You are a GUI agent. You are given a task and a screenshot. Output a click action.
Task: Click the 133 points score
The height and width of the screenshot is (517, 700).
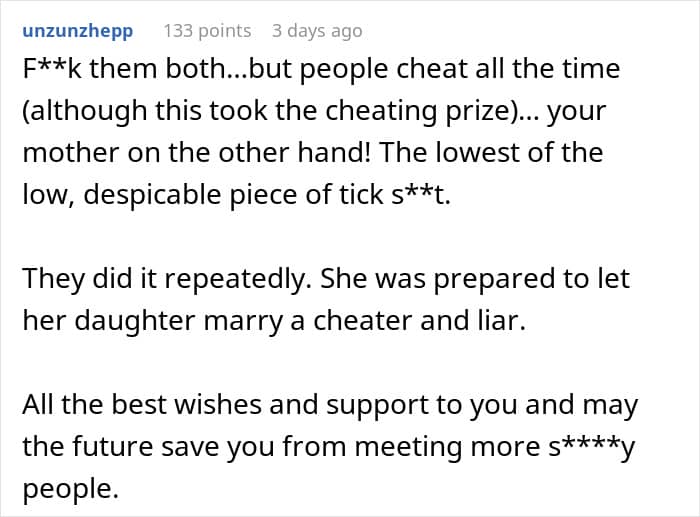pyautogui.click(x=207, y=30)
